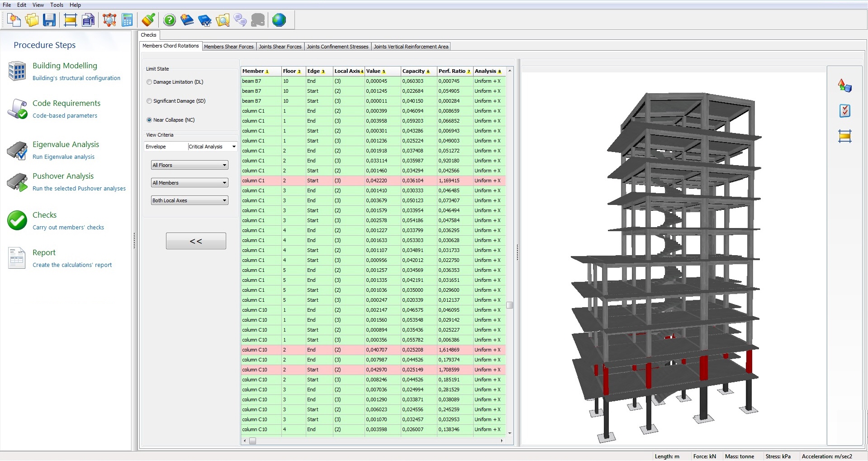Click the blue globe icon in toolbar
This screenshot has width=868, height=461.
click(279, 20)
